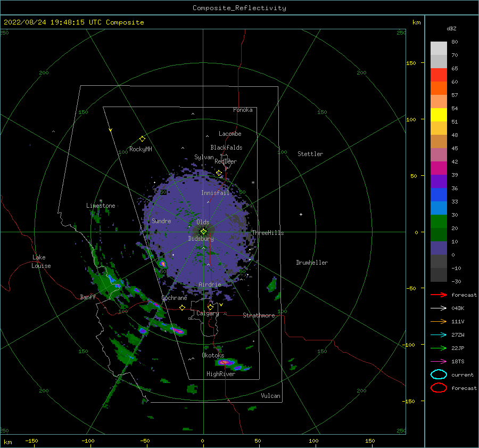Pick the slate purple 0-10 dBZ swatch

pos(439,248)
